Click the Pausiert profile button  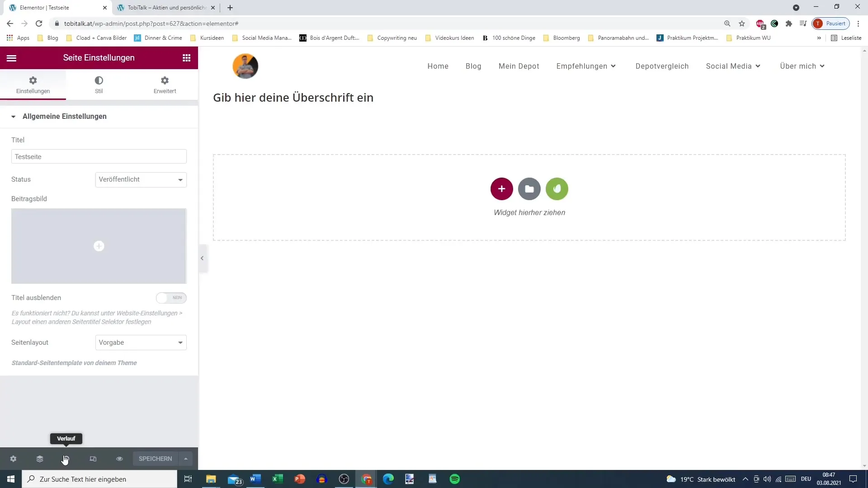(x=831, y=23)
